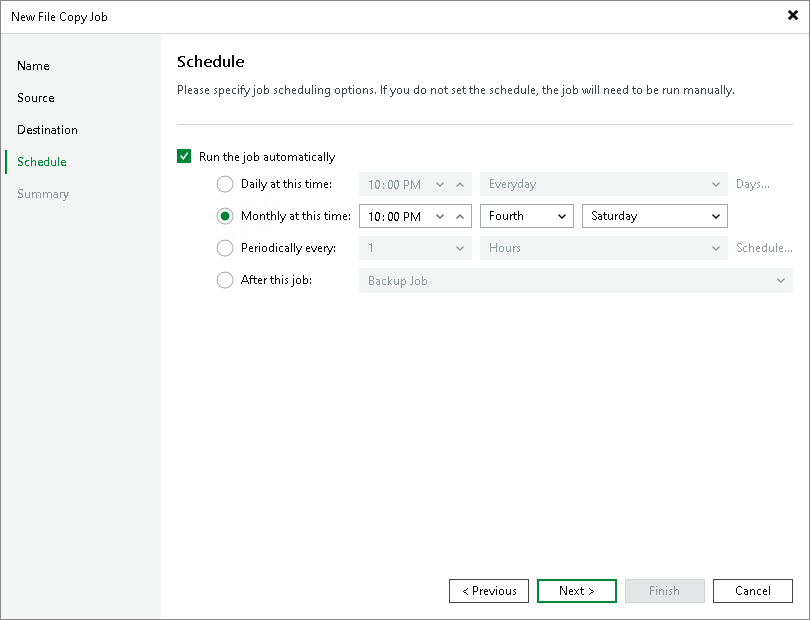The height and width of the screenshot is (620, 810).
Task: Increase the daily time value
Action: [460, 184]
